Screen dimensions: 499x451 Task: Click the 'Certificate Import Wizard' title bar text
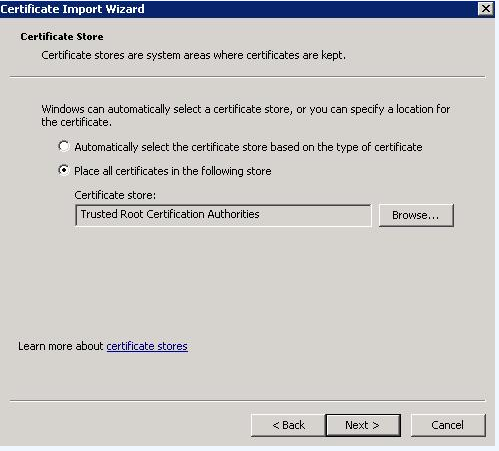pos(72,9)
